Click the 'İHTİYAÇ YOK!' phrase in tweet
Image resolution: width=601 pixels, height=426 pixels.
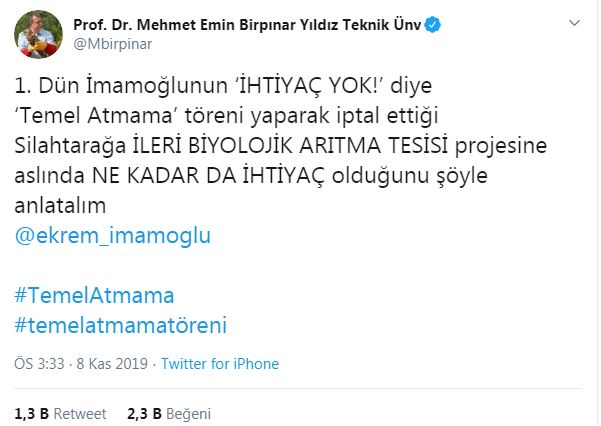click(310, 86)
